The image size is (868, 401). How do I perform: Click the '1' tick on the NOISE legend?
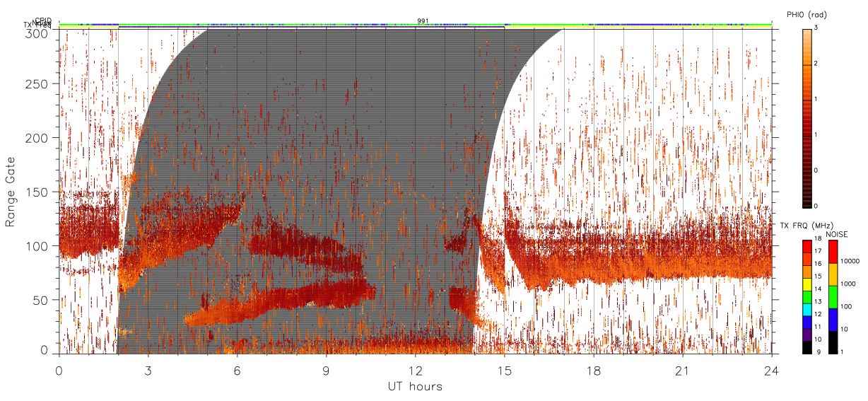[x=842, y=351]
